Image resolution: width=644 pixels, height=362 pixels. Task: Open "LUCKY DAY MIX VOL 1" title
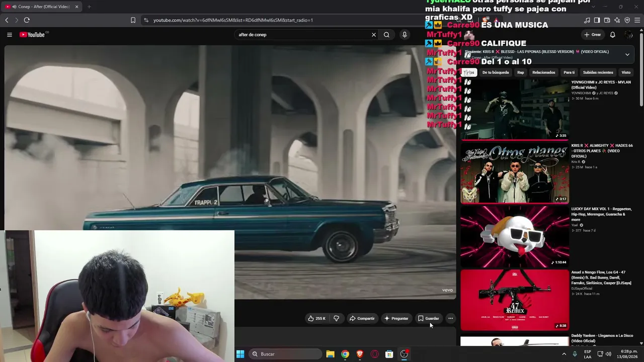click(x=601, y=214)
